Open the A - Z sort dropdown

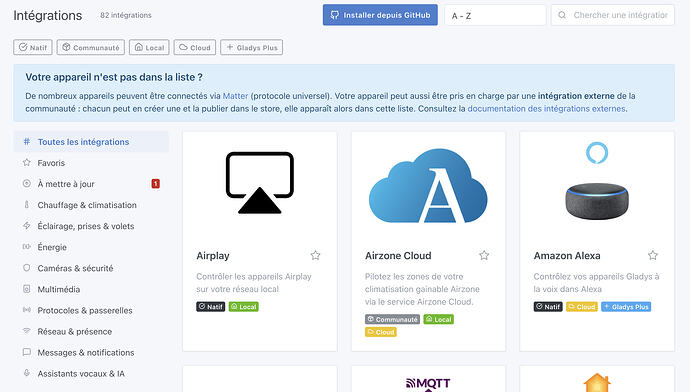495,15
